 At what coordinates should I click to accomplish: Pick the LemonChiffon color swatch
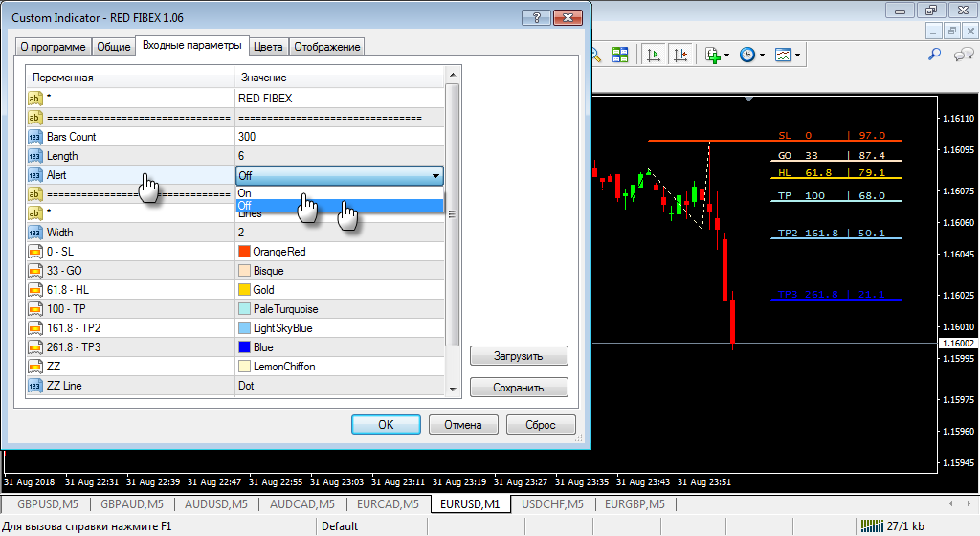coord(244,367)
